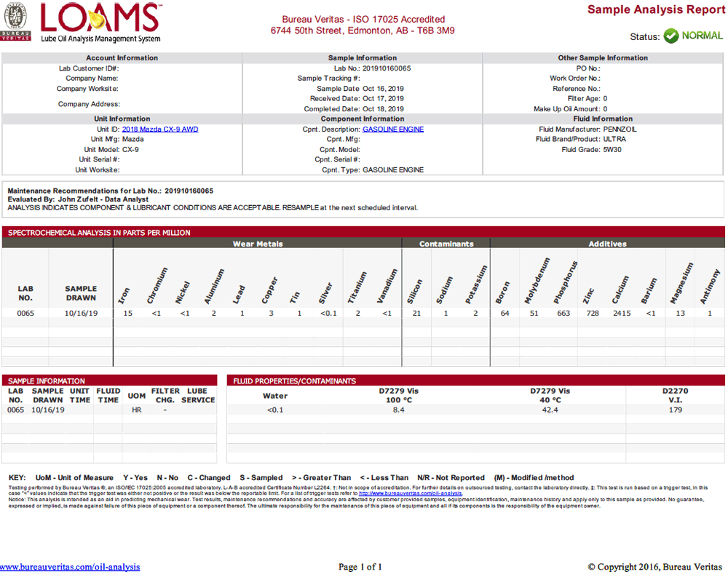Click the Filter Age value 0
Screen dimensions: 728x574
point(605,98)
